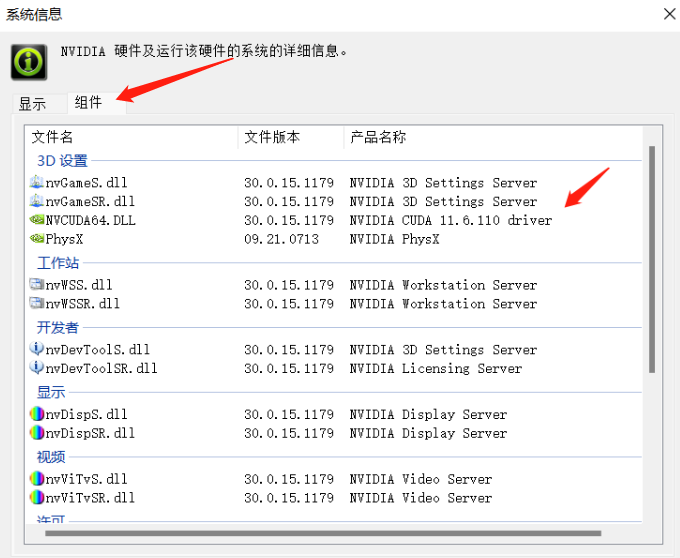Image resolution: width=680 pixels, height=558 pixels.
Task: Click version 30.0.15.1179 in NVCUDA64.DLL row
Action: [289, 220]
